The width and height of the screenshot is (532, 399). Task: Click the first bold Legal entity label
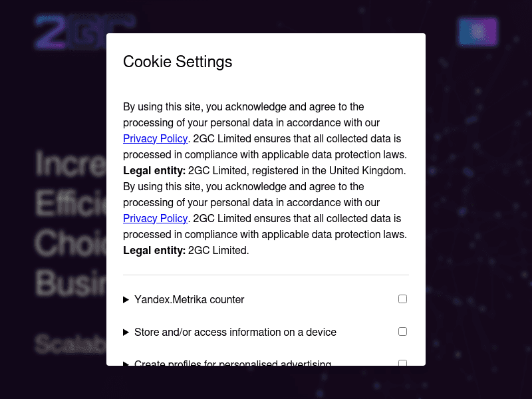tap(154, 171)
